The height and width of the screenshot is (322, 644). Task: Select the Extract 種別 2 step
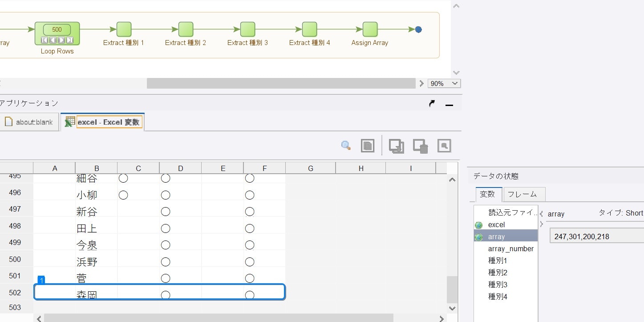click(x=186, y=29)
